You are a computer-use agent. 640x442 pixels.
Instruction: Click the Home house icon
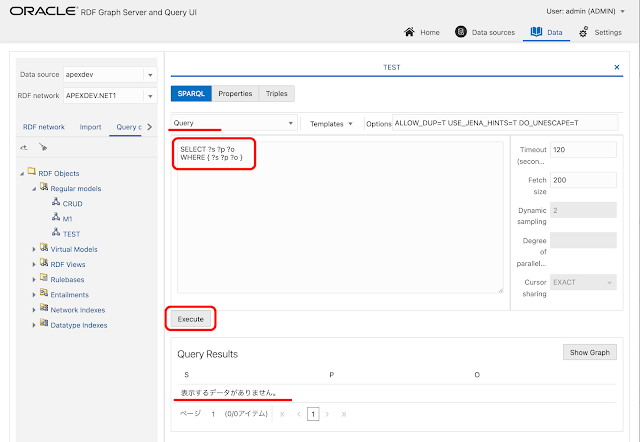(x=409, y=32)
